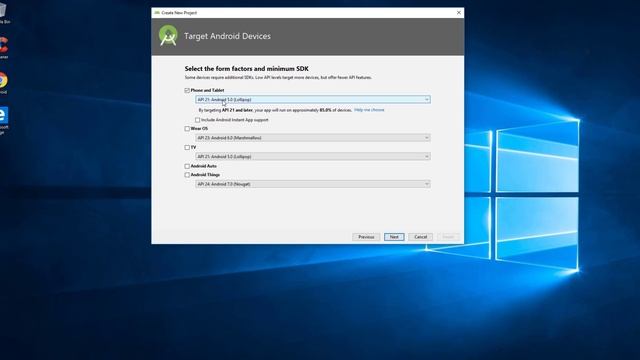
Task: Open the Phone and Tablet minimum SDK dropdown
Action: pyautogui.click(x=313, y=100)
